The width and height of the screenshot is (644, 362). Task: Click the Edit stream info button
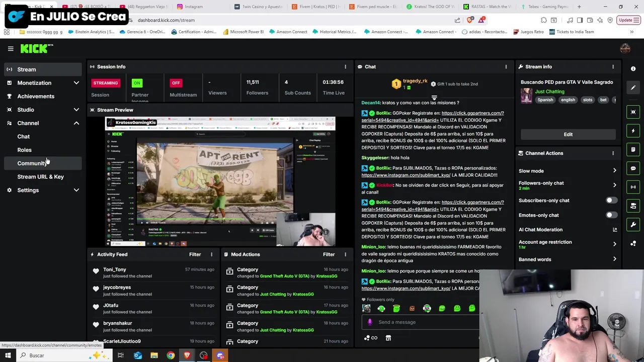click(568, 134)
